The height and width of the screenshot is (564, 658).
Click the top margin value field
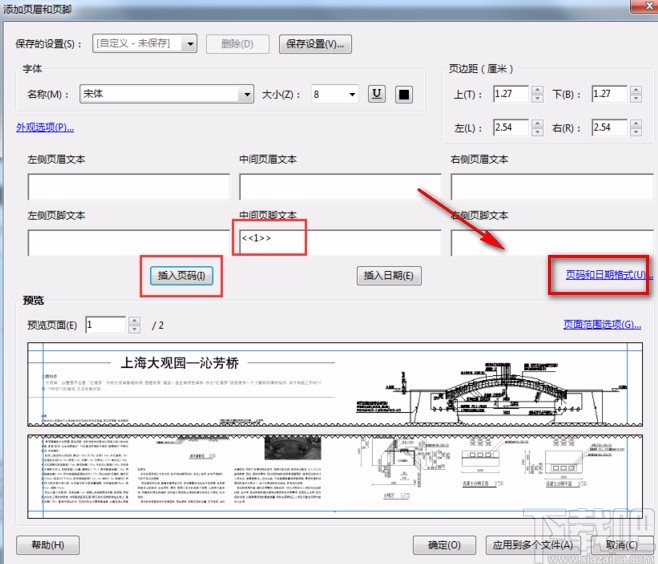point(511,94)
